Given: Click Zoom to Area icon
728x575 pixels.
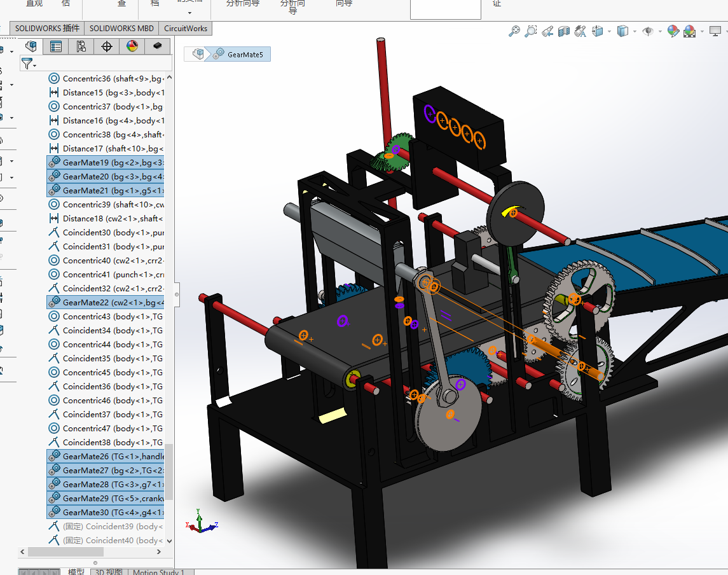Looking at the screenshot, I should (531, 31).
